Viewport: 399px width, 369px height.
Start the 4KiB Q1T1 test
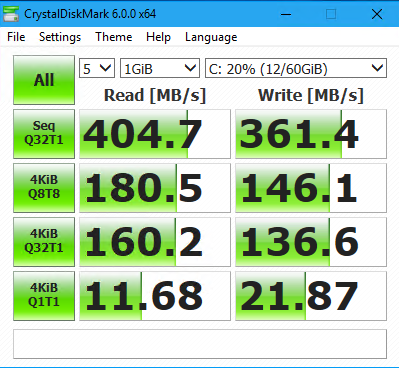44,296
